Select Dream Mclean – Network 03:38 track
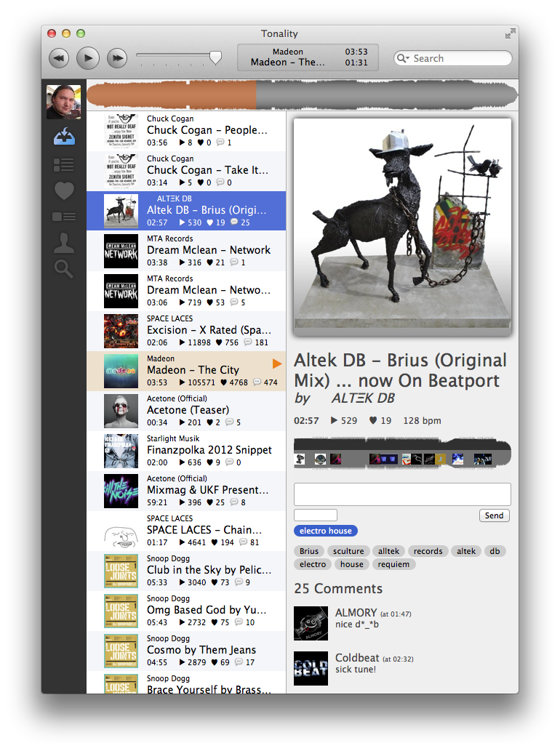 (186, 251)
